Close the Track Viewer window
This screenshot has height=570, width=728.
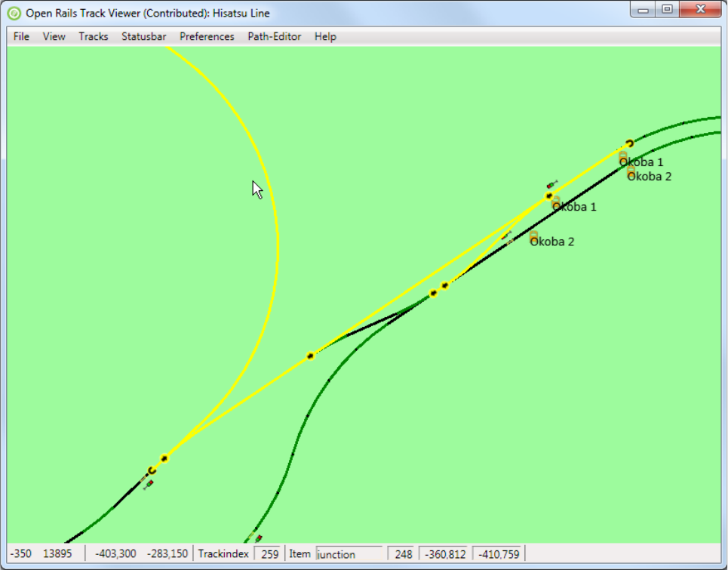tap(701, 10)
